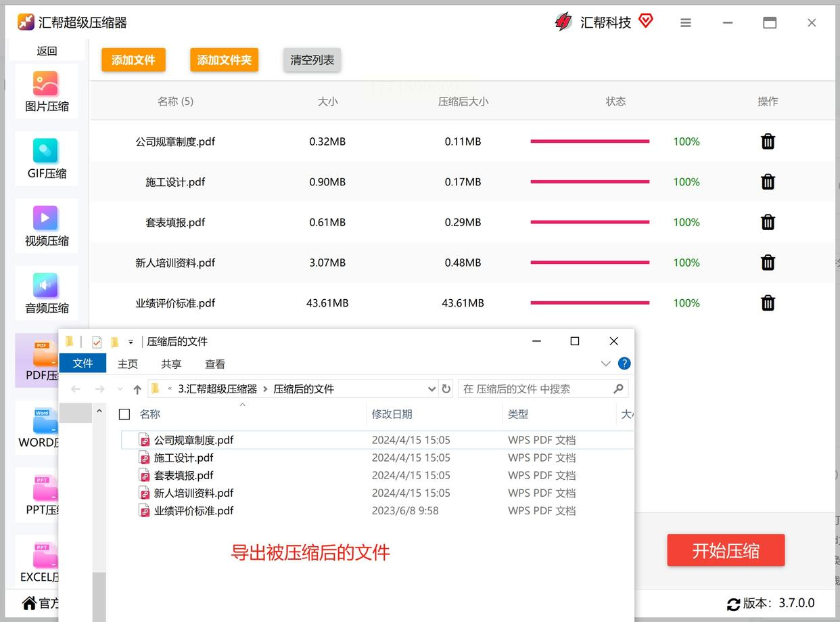Delete 公司规章制度.pdf with its trash icon

click(768, 141)
